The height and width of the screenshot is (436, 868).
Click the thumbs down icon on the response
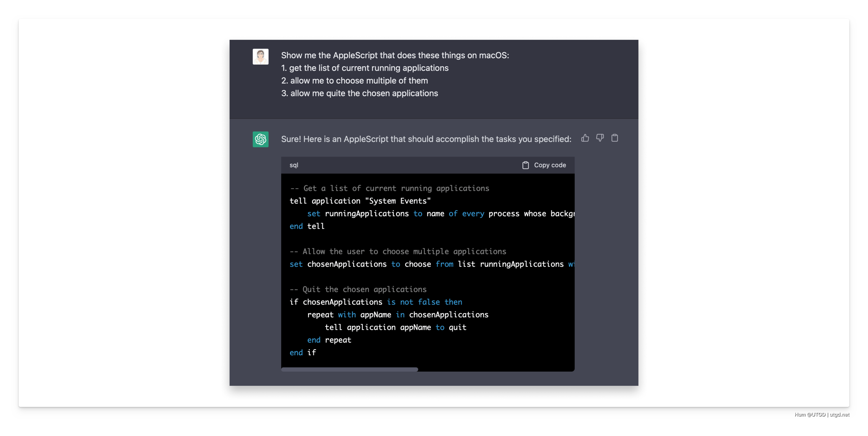tap(600, 138)
